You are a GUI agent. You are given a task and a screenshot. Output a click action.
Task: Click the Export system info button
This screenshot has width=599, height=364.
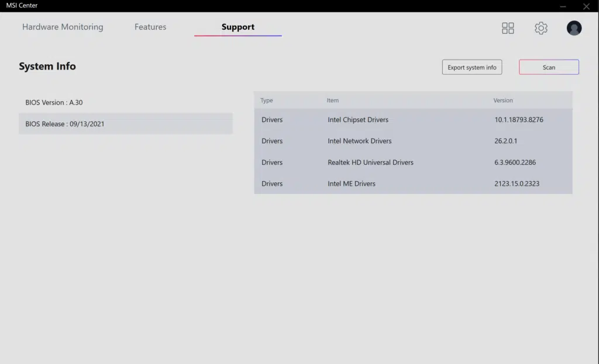pyautogui.click(x=472, y=67)
